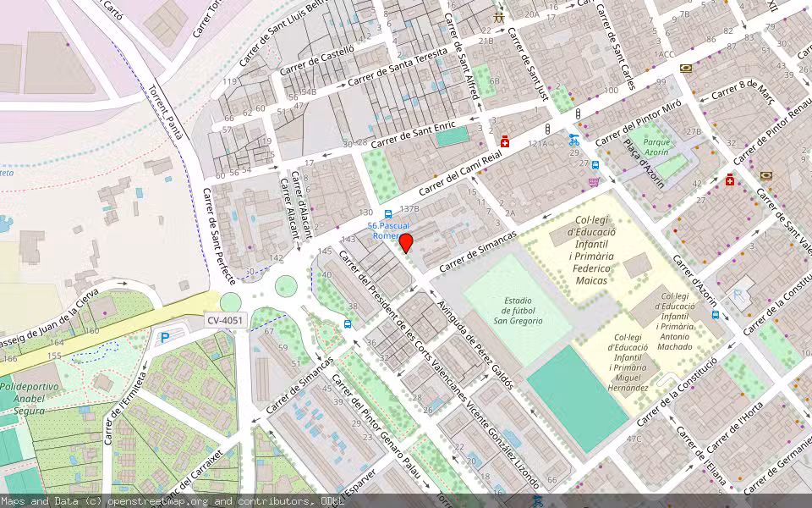Image resolution: width=812 pixels, height=508 pixels.
Task: Click the traffic signals icon on Camí Reial
Action: pos(546,130)
